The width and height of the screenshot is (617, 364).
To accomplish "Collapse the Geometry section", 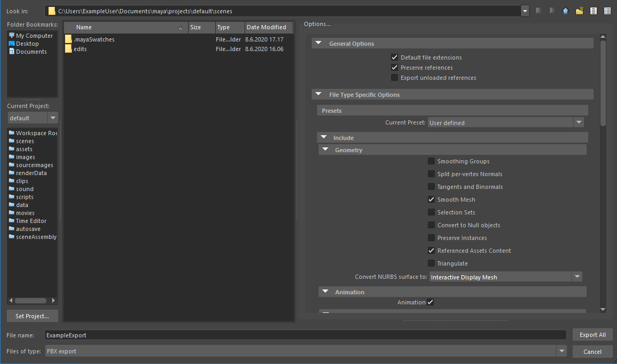I will 326,150.
